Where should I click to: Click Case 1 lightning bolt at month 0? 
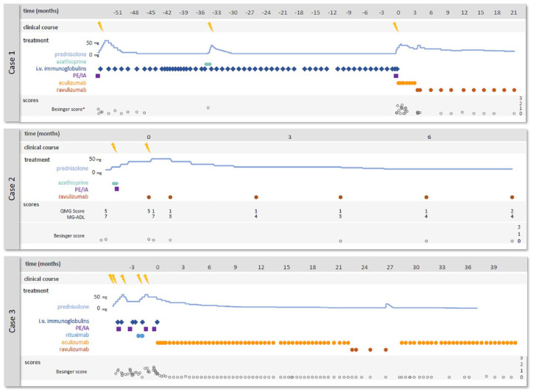pos(396,26)
